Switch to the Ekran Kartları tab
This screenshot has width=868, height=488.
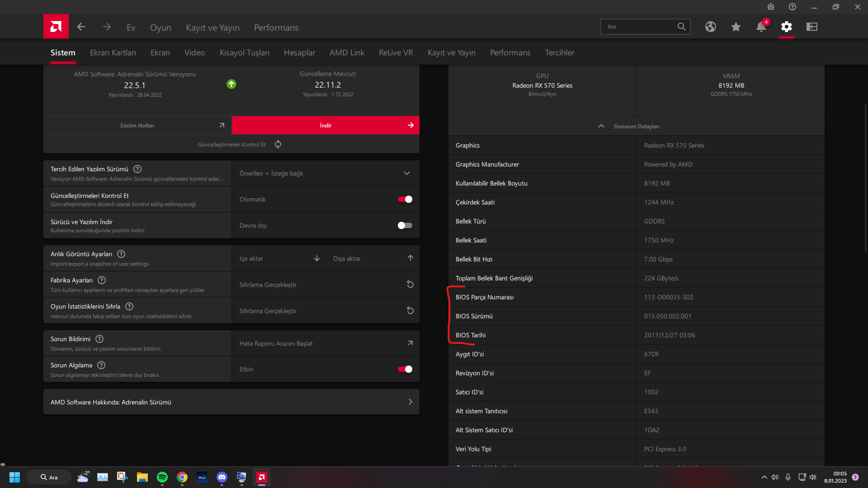pyautogui.click(x=113, y=52)
